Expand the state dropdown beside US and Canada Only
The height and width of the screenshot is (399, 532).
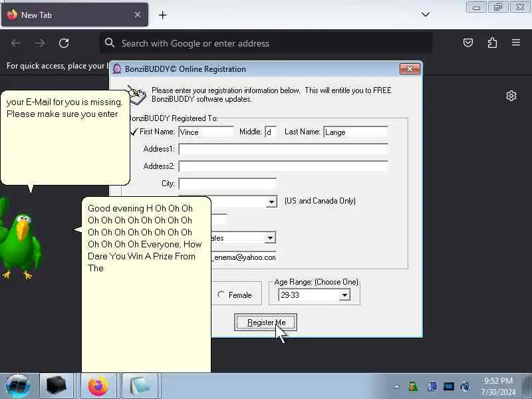[271, 201]
